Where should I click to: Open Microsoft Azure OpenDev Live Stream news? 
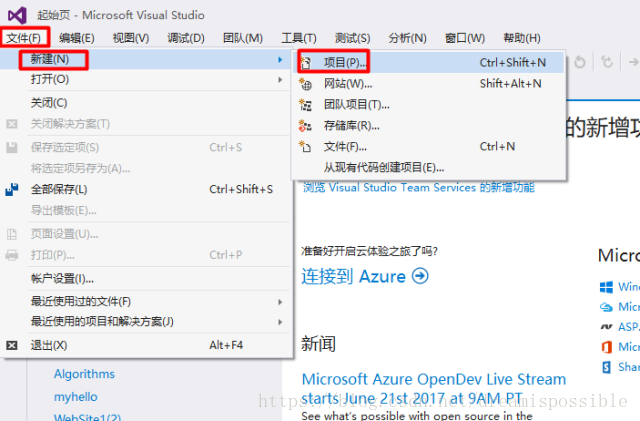pos(434,388)
